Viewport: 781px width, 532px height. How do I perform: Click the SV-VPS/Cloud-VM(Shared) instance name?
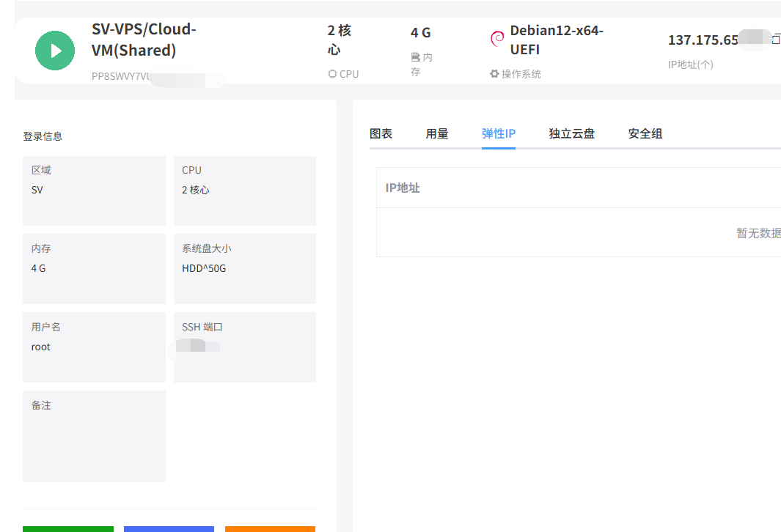(144, 40)
